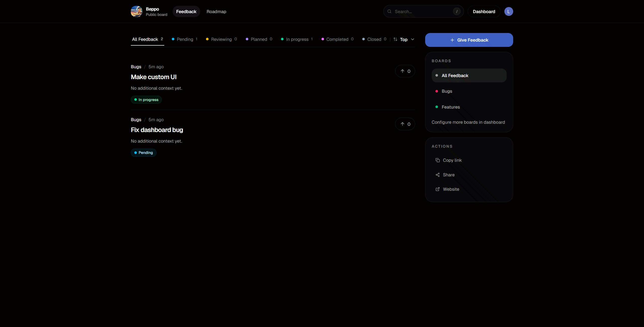Viewport: 644px width, 327px height.
Task: Select the Closed status filter
Action: click(374, 39)
